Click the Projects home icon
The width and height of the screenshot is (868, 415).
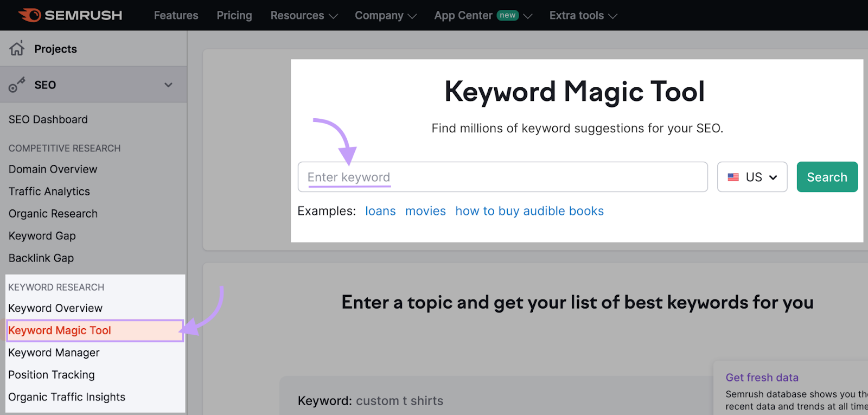pyautogui.click(x=17, y=48)
